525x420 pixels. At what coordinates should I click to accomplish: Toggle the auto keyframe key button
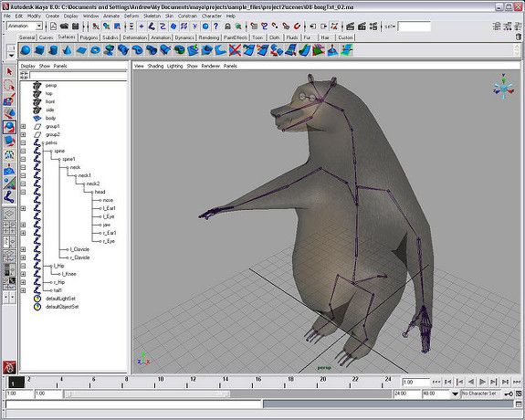tap(509, 394)
